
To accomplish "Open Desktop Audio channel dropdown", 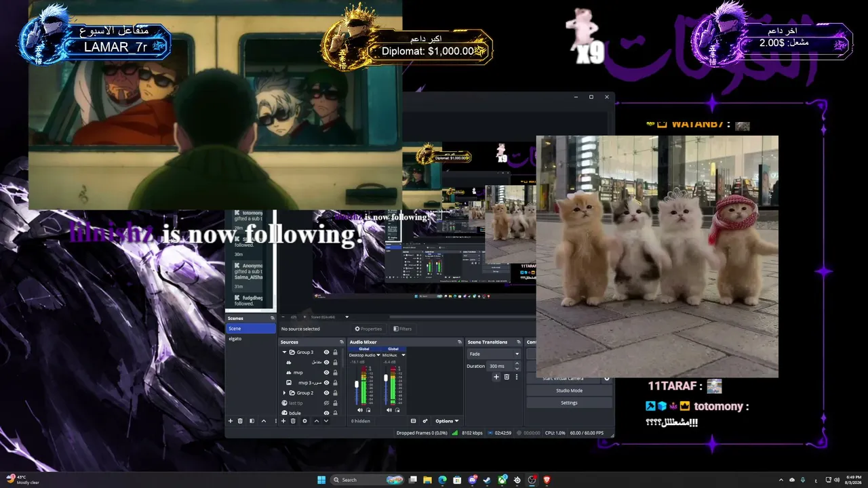I will click(377, 355).
